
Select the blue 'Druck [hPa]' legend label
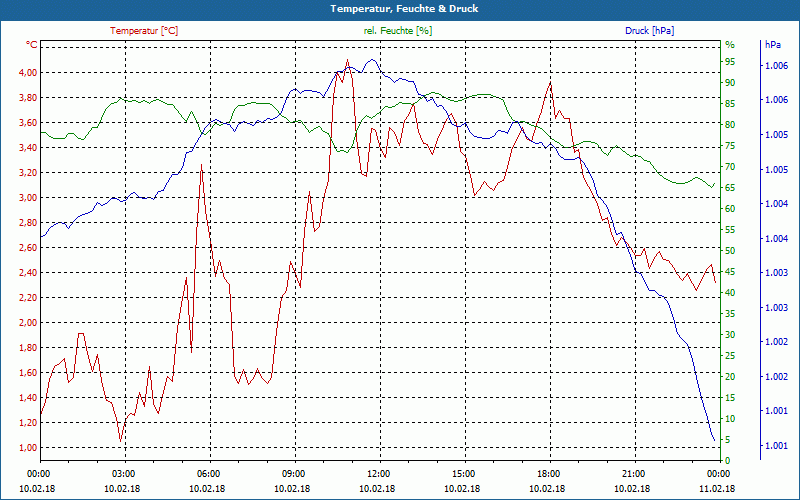(649, 31)
